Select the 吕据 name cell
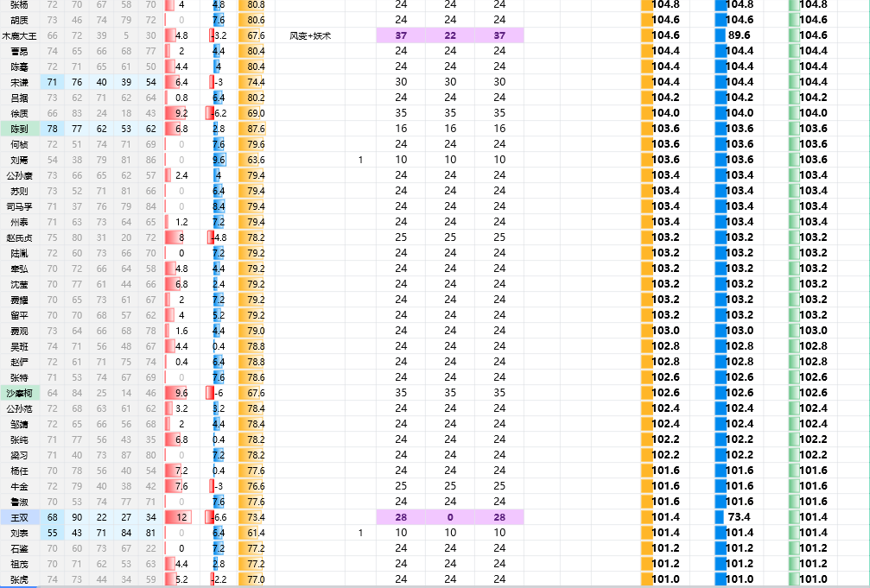 [19, 98]
